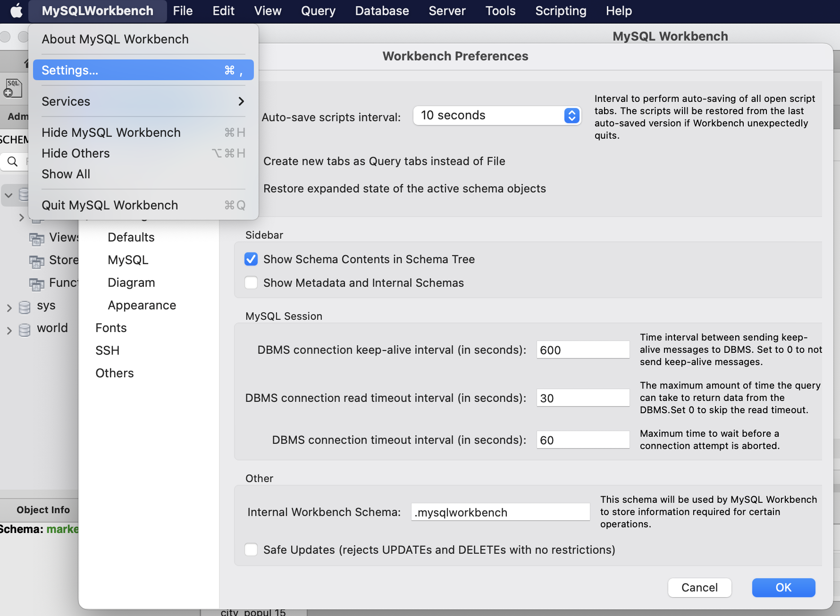Open the Tools menu

pyautogui.click(x=500, y=11)
